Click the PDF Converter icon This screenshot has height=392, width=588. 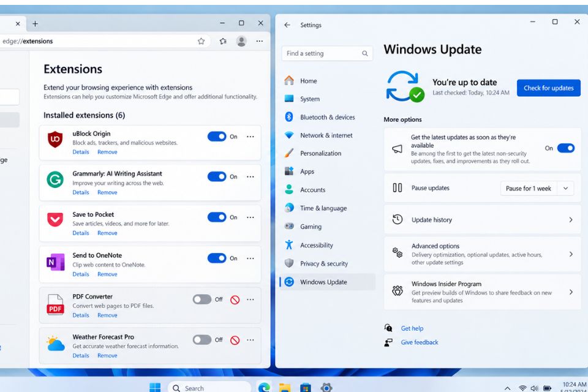coord(55,304)
